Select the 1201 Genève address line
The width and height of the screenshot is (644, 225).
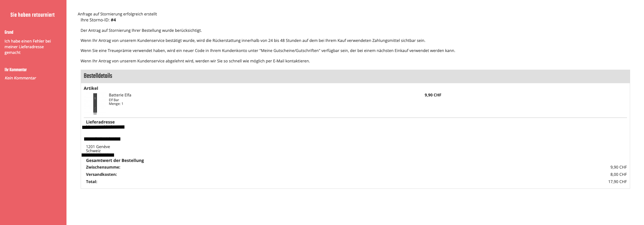pyautogui.click(x=98, y=147)
